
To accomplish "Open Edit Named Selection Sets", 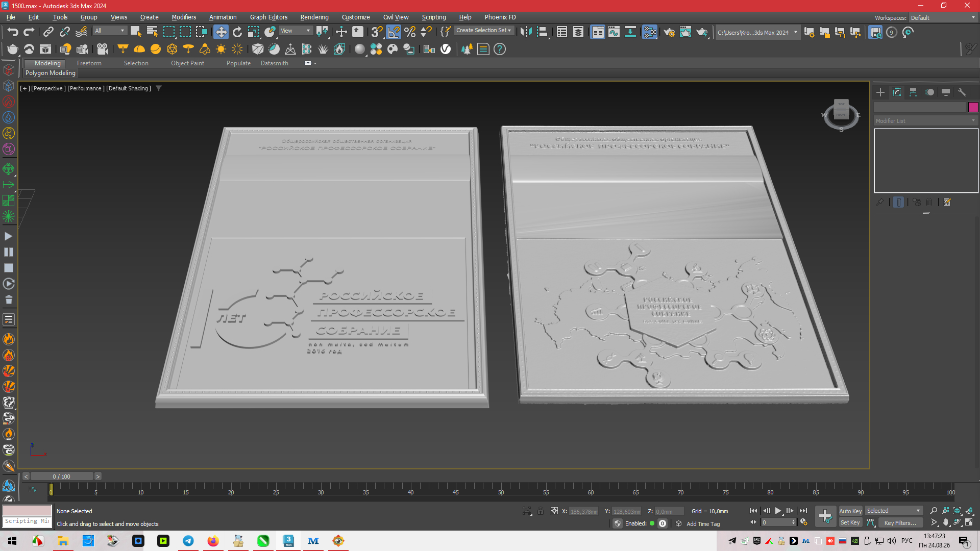I will (445, 32).
